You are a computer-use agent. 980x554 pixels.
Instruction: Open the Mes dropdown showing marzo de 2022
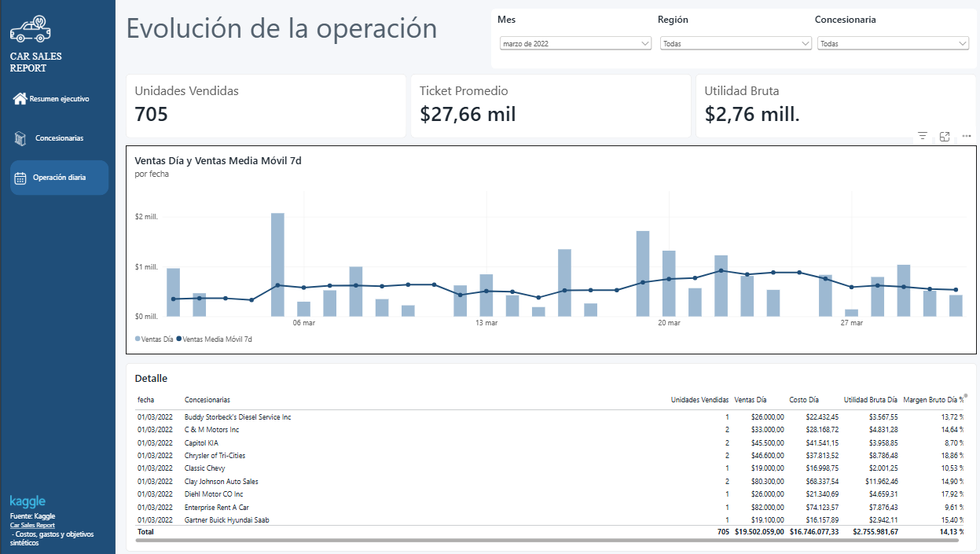point(576,44)
